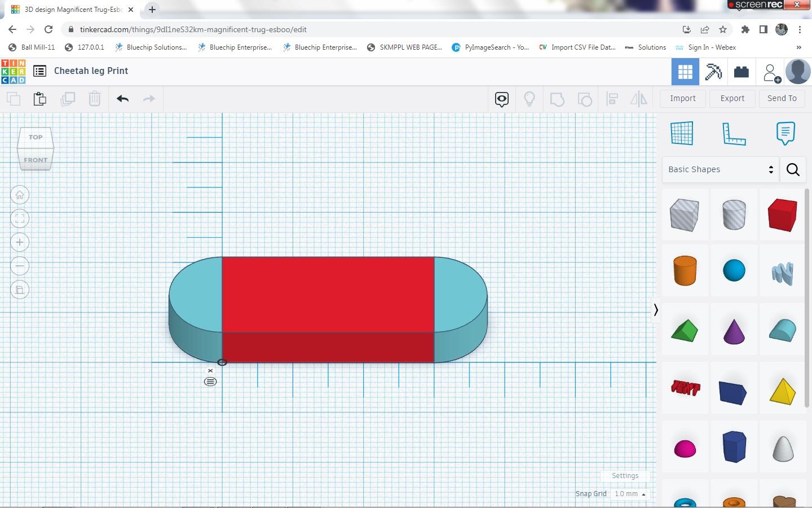
Task: Click the Mirror tool icon
Action: tap(639, 99)
